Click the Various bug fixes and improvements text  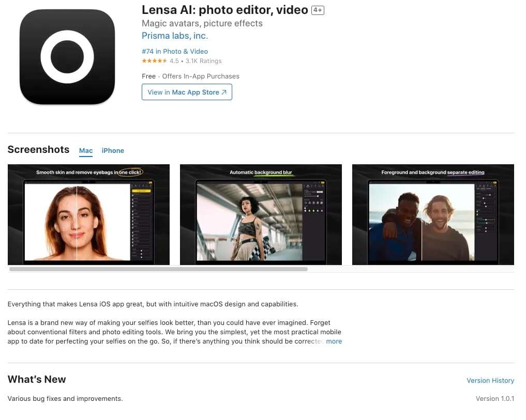tap(65, 398)
